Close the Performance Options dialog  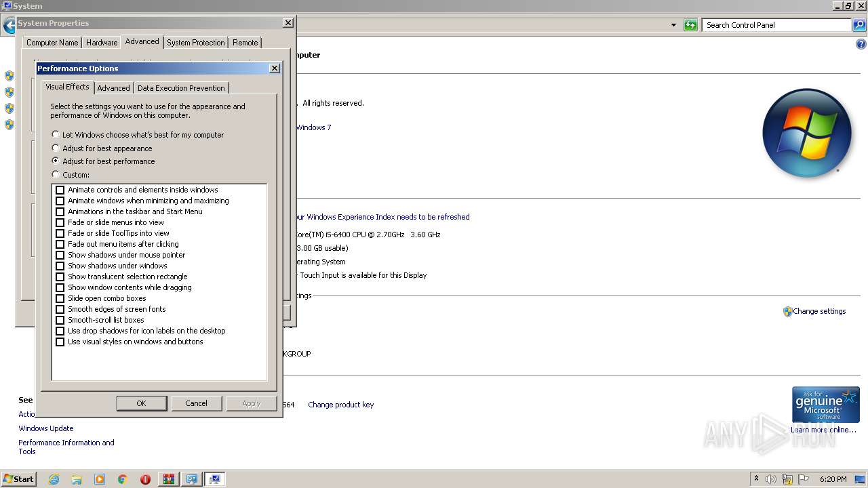pos(274,68)
